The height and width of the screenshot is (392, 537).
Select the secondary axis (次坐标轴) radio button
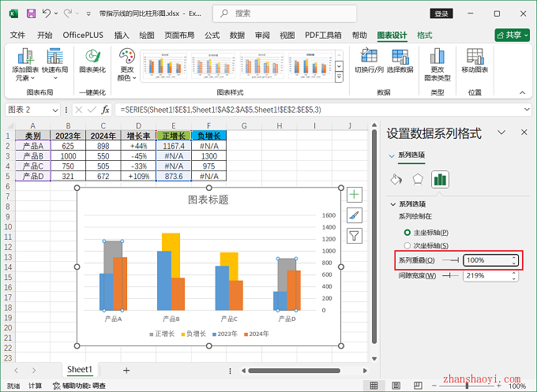407,245
